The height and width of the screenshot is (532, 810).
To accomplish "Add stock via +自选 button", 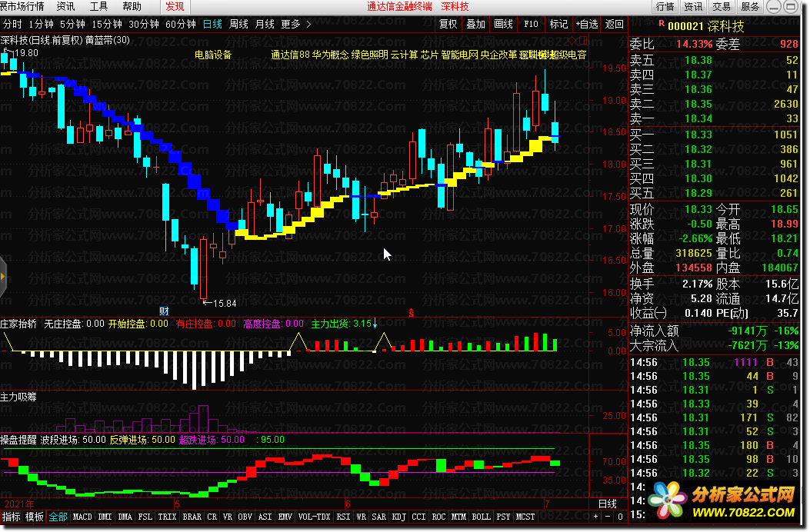I will (x=587, y=25).
